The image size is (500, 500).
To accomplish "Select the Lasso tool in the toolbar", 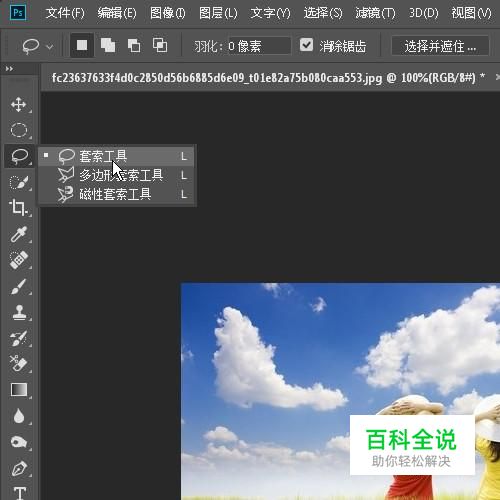I will pyautogui.click(x=19, y=156).
